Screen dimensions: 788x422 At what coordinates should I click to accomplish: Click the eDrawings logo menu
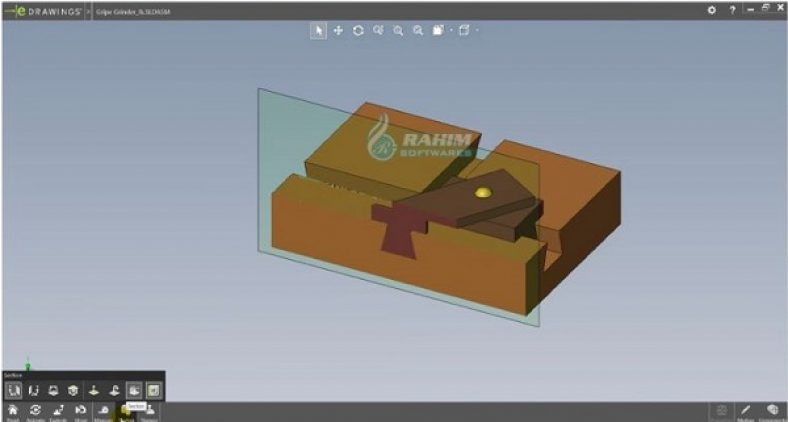tap(43, 11)
